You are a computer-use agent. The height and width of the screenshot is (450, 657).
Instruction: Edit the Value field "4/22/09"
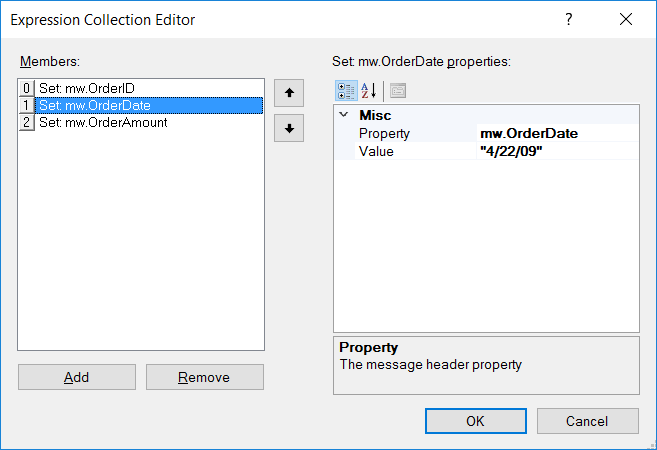tap(557, 151)
